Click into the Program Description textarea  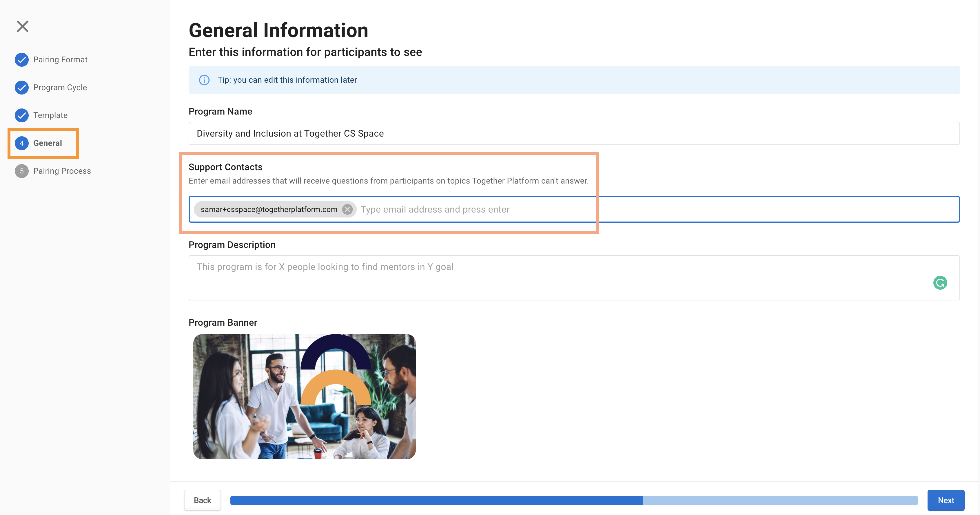[574, 278]
